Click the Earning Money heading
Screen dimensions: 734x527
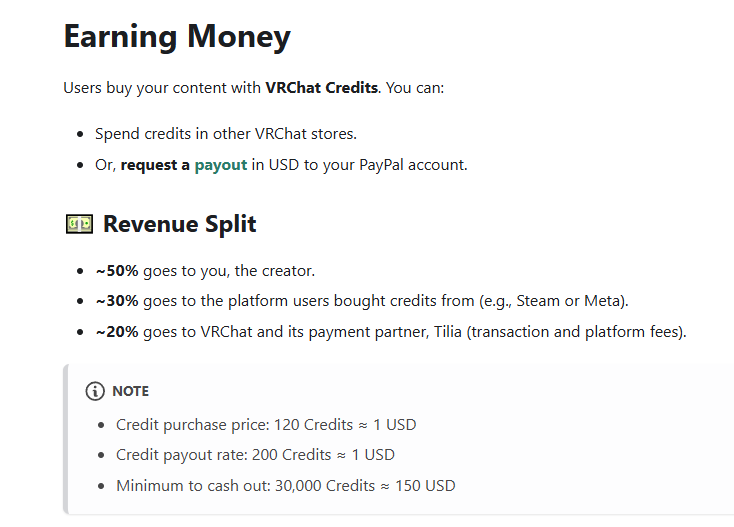(x=177, y=37)
